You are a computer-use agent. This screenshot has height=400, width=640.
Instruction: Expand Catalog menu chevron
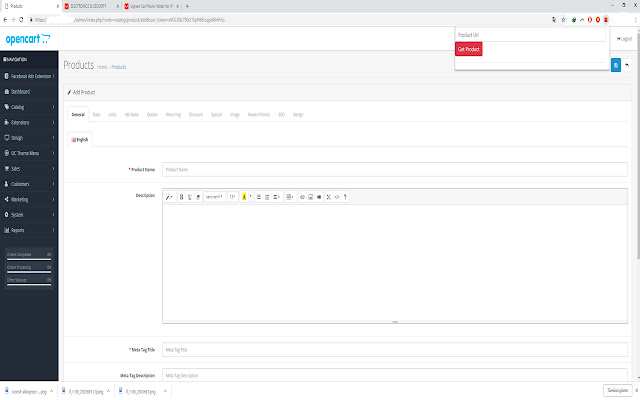click(x=53, y=107)
